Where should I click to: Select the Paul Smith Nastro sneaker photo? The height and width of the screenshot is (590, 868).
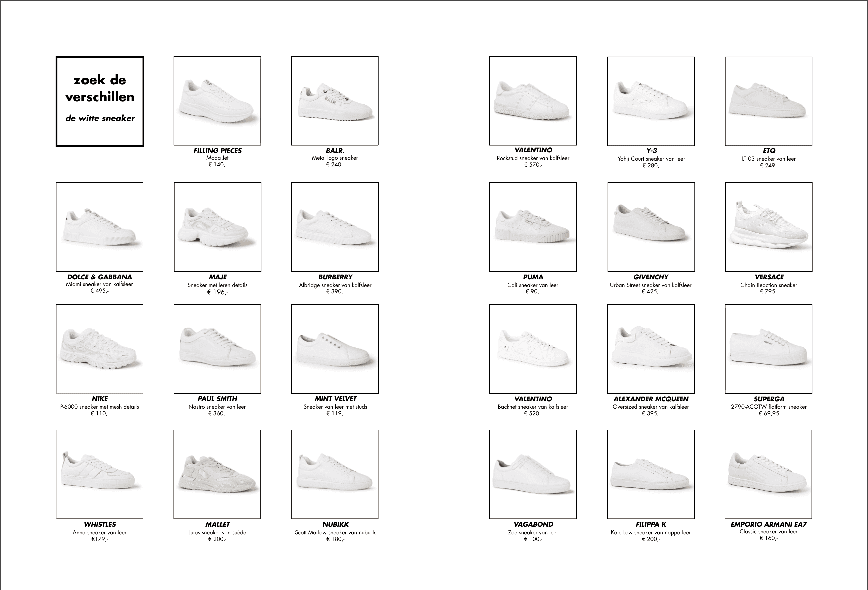coord(217,349)
